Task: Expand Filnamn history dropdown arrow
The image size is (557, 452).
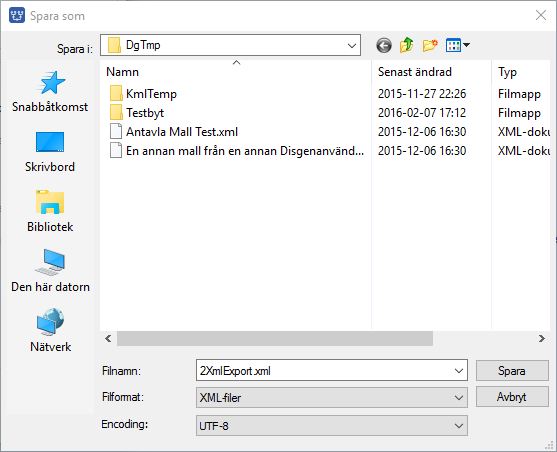Action: point(459,371)
